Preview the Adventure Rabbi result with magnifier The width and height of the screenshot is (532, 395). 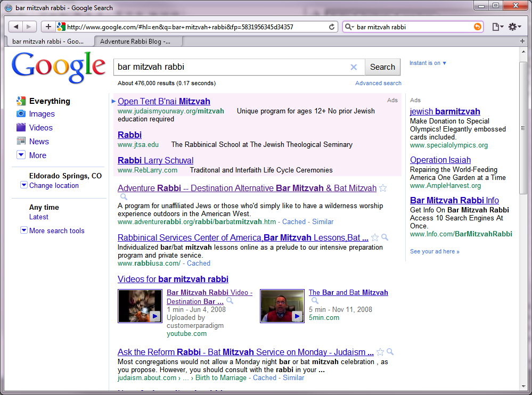[124, 197]
